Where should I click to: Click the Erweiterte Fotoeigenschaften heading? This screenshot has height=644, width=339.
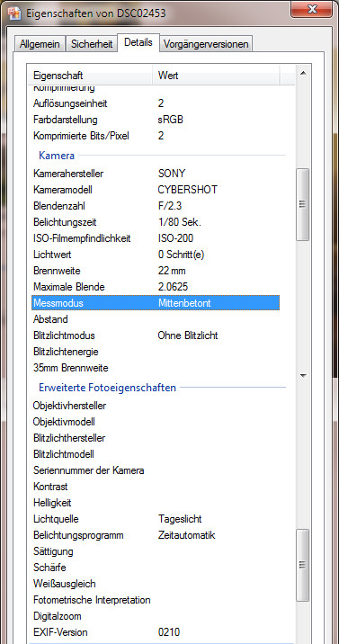tap(108, 388)
